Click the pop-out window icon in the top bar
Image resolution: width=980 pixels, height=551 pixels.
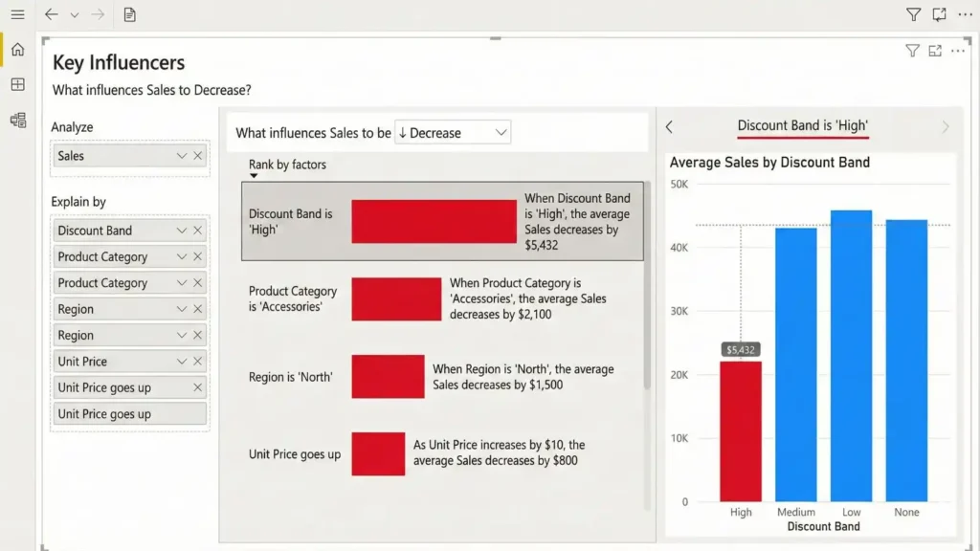point(939,14)
